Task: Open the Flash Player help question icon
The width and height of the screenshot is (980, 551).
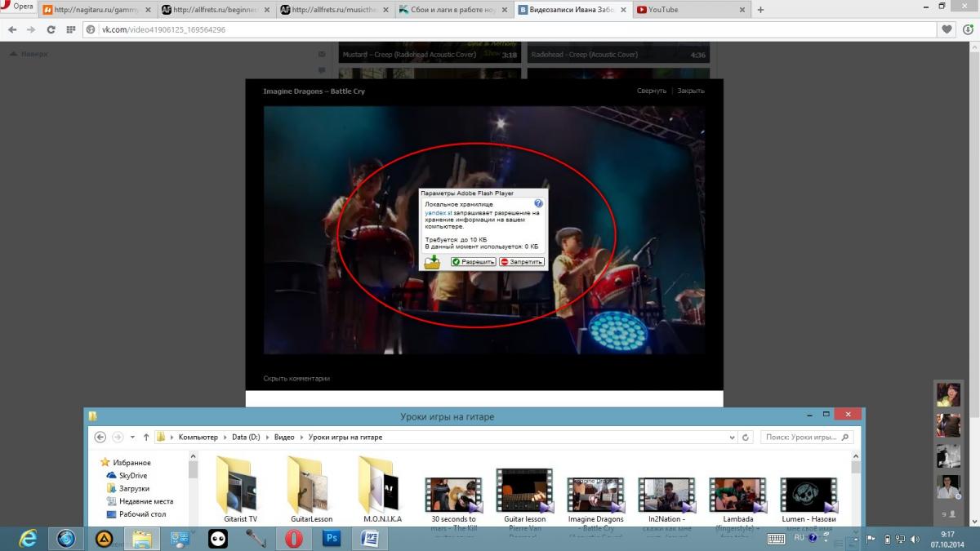Action: point(538,203)
